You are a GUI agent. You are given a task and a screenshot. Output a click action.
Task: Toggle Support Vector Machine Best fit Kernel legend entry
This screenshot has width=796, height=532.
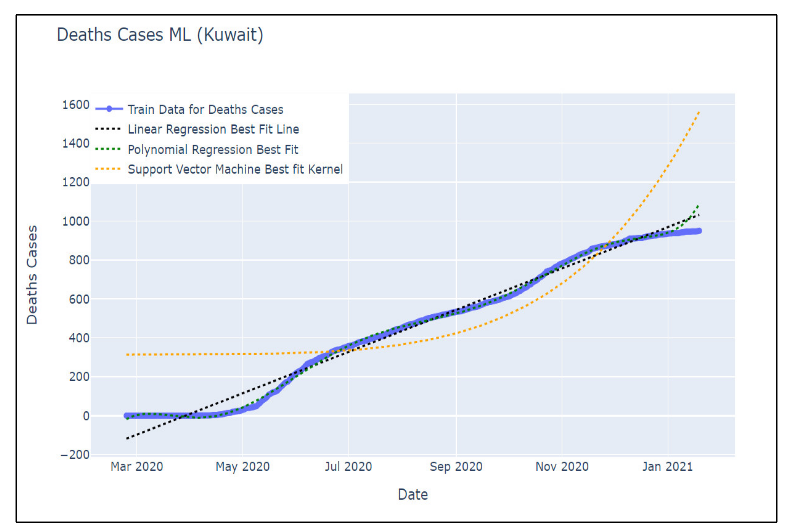point(235,169)
